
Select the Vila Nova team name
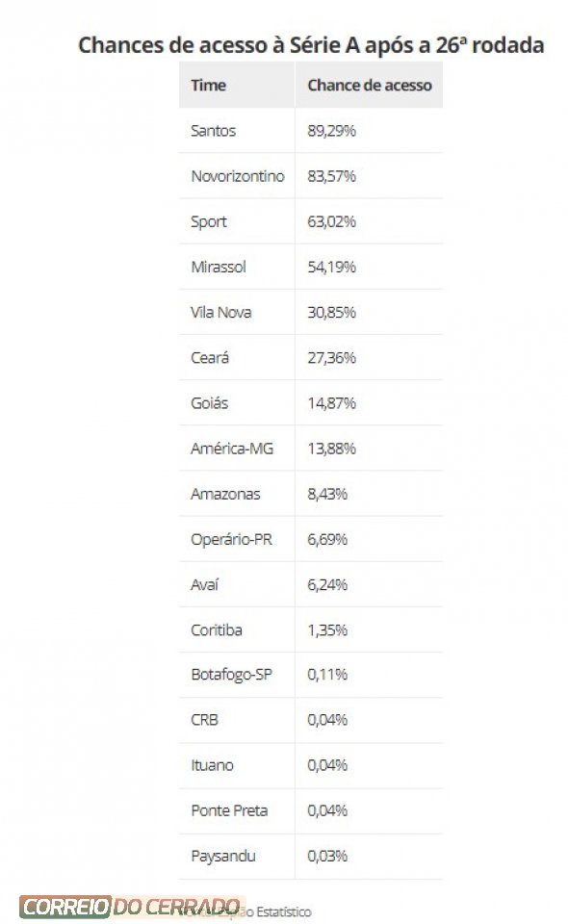221,312
